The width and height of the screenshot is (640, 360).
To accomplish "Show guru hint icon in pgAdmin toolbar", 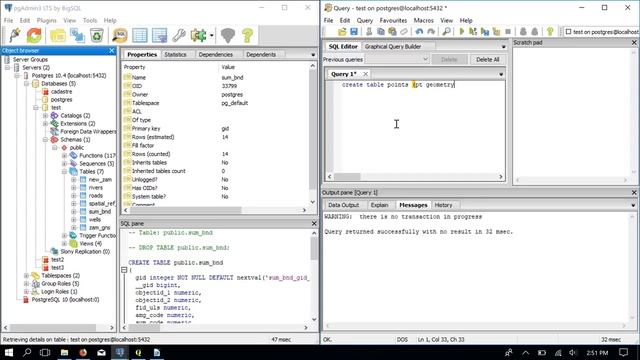I will click(x=228, y=36).
